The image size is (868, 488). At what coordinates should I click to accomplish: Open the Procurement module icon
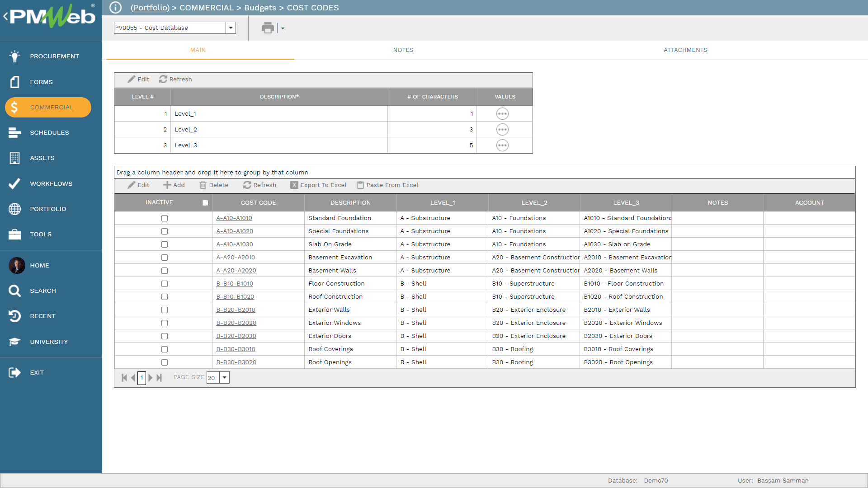(14, 56)
